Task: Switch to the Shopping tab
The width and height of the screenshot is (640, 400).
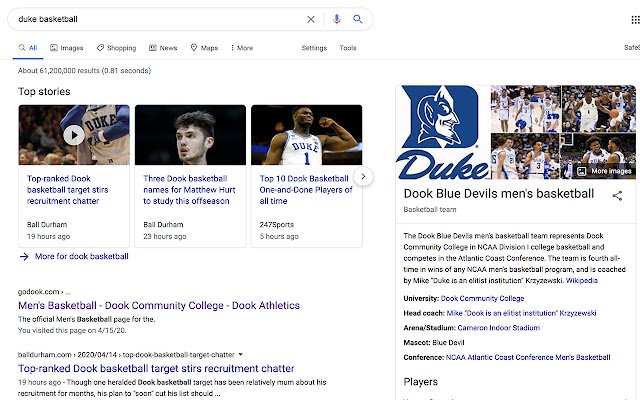Action: tap(116, 48)
